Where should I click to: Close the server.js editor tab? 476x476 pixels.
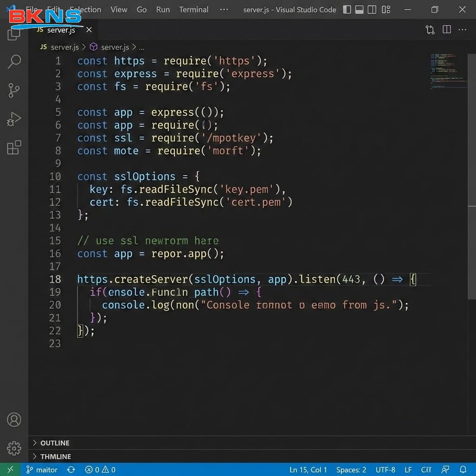tap(89, 30)
